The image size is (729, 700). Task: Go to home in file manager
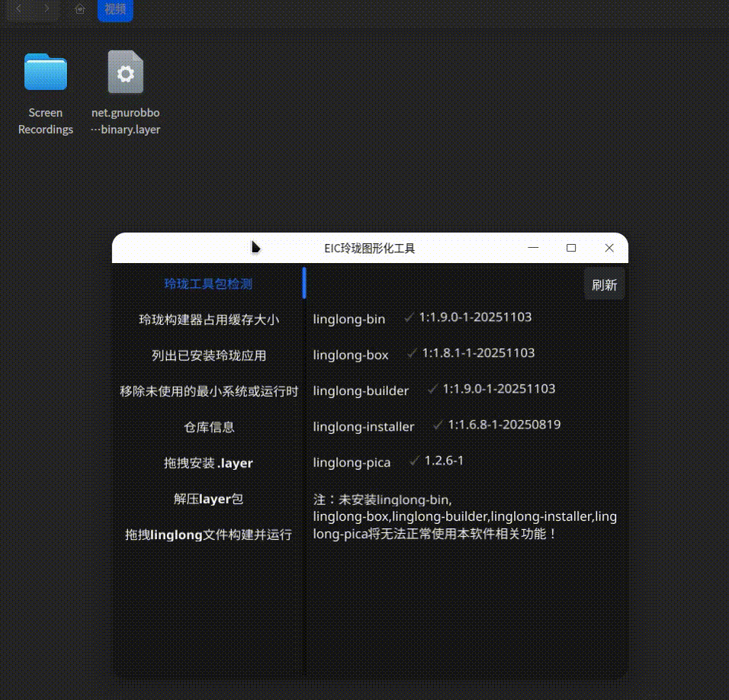(x=80, y=9)
